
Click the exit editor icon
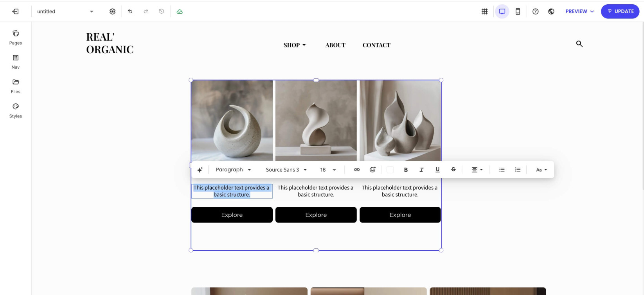15,11
